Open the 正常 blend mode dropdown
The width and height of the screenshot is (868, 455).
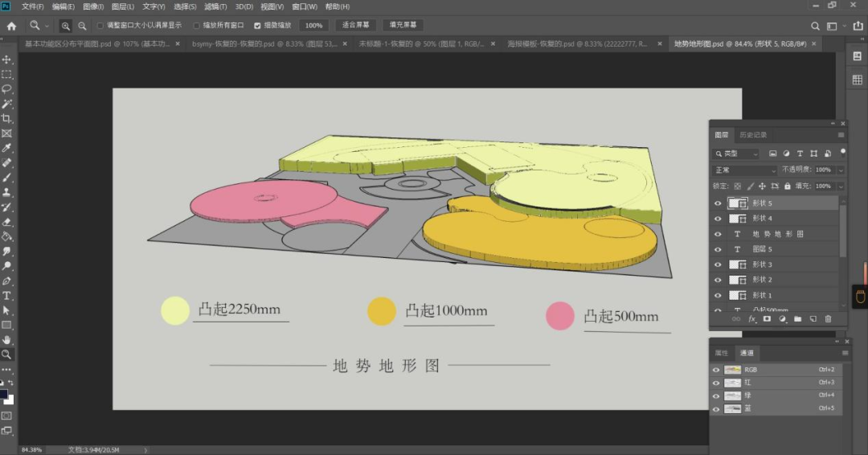(744, 170)
